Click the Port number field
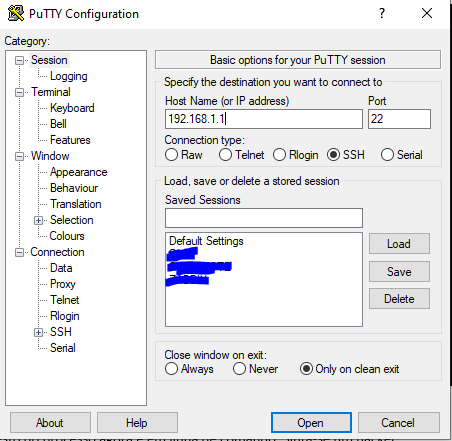Screen dimensions: 452x441 coord(399,119)
